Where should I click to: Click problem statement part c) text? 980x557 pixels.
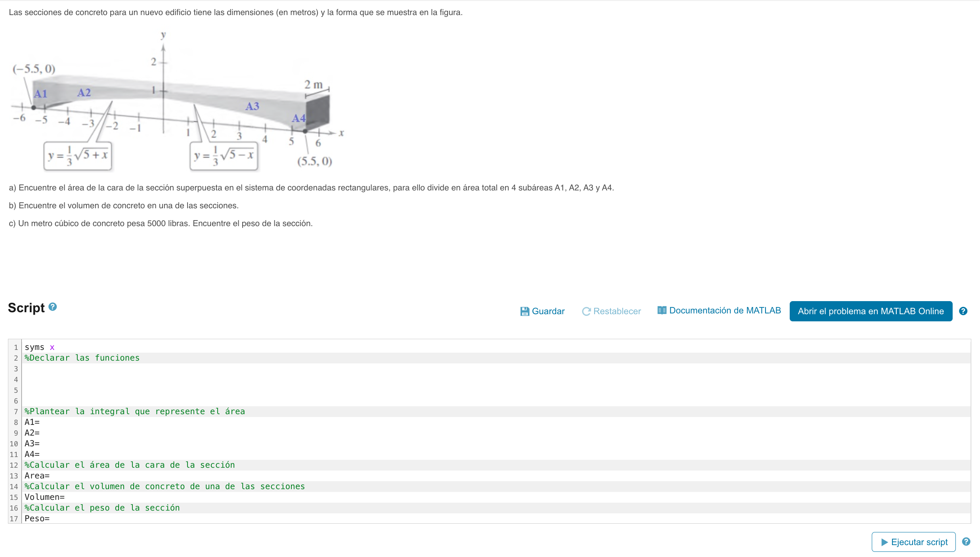[161, 223]
